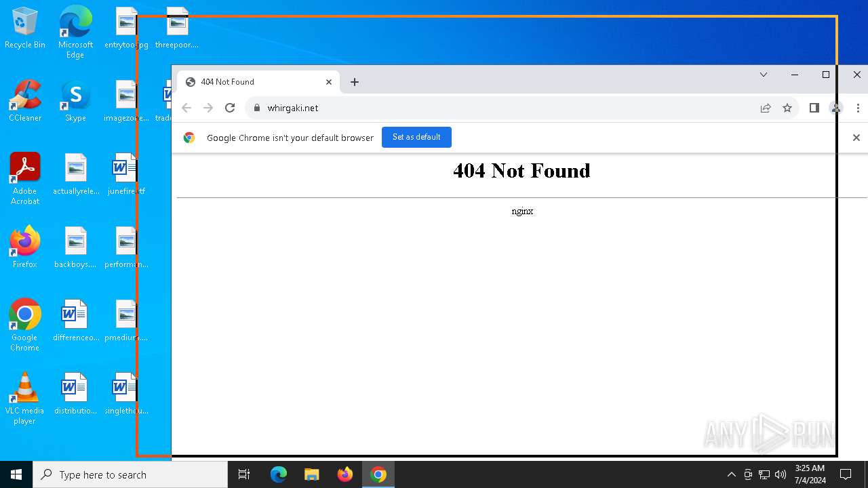Open Adobe Acrobat desktop shortcut
The image size is (868, 488).
click(x=25, y=178)
